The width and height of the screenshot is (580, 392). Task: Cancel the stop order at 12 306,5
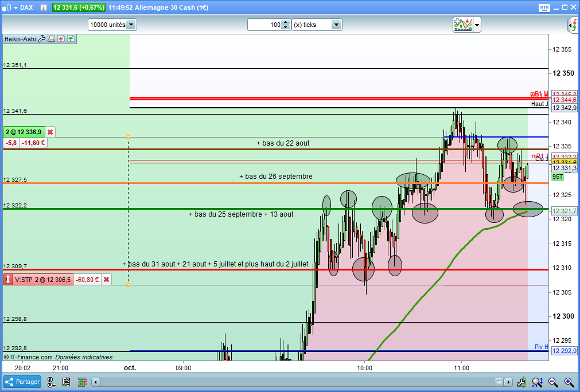point(107,280)
